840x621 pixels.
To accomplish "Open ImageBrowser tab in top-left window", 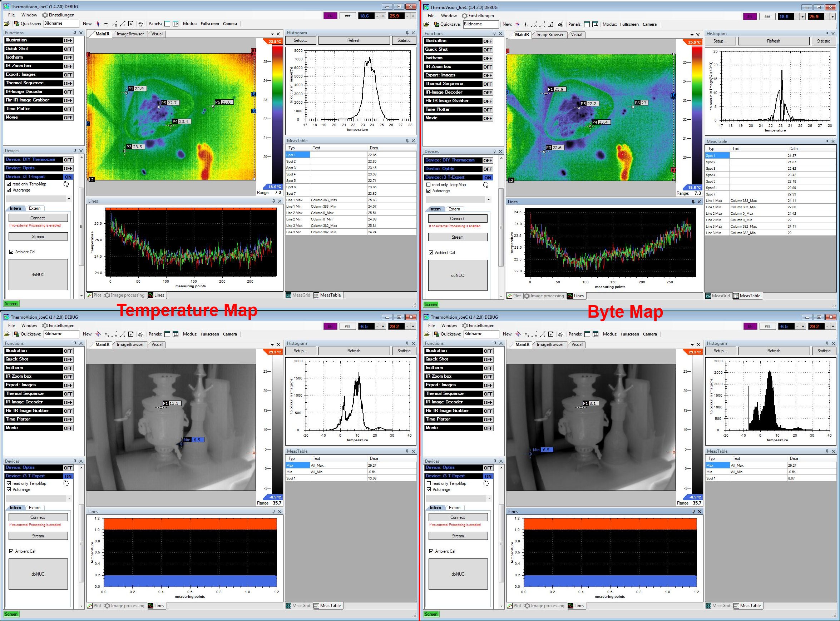I will click(x=130, y=34).
